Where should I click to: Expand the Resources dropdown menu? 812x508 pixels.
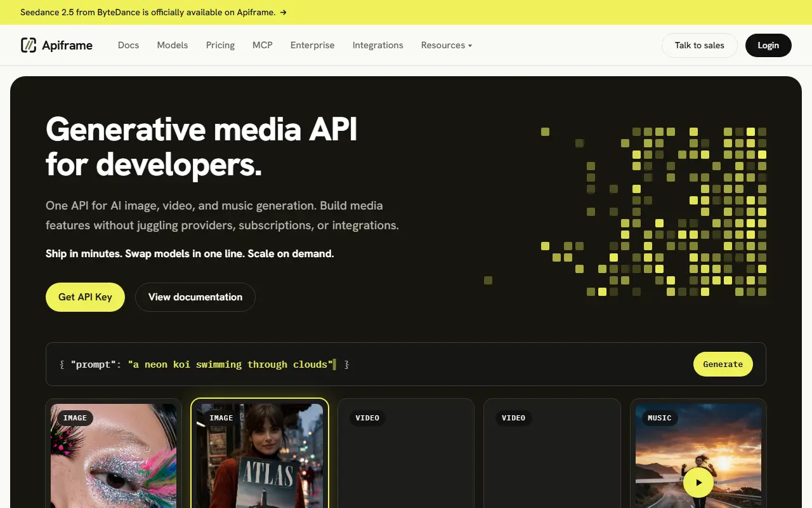tap(447, 45)
